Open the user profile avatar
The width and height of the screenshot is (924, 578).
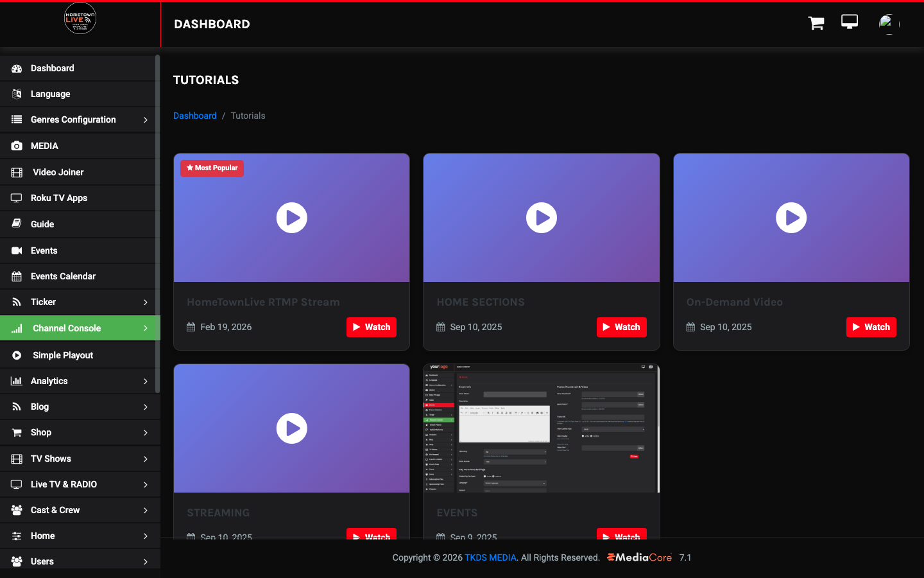(889, 24)
